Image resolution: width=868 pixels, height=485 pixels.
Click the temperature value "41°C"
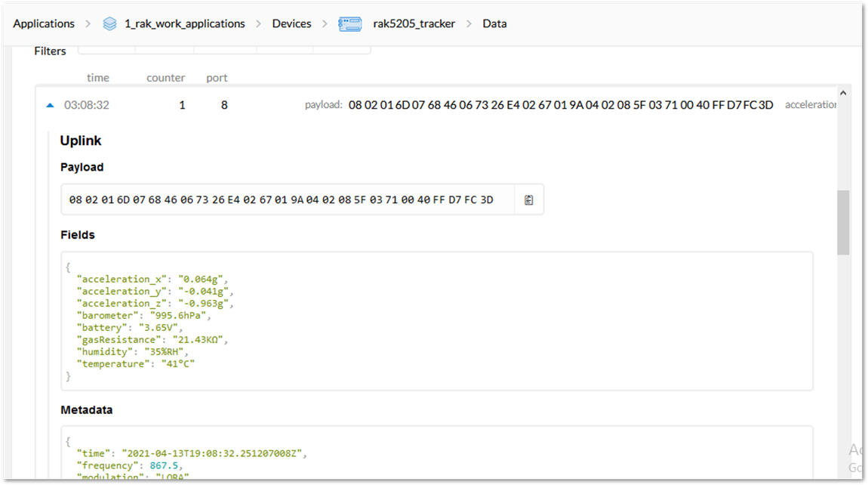(x=177, y=365)
